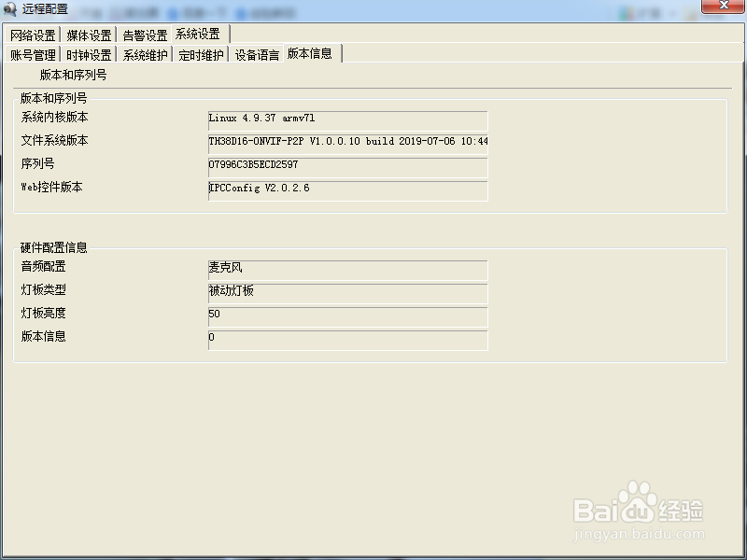The image size is (747, 560).
Task: Open the 定时维护 tab
Action: 200,54
